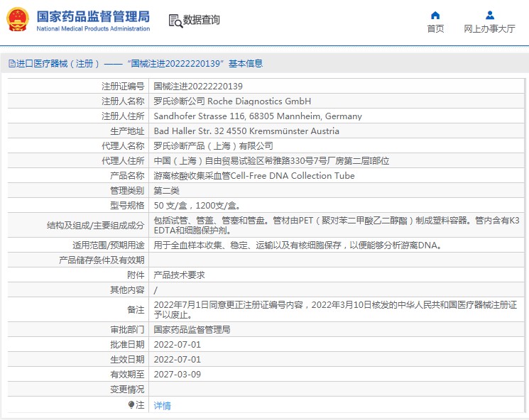Click the 代理人住所 label
Viewport: 529px width, 420px height.
point(123,161)
